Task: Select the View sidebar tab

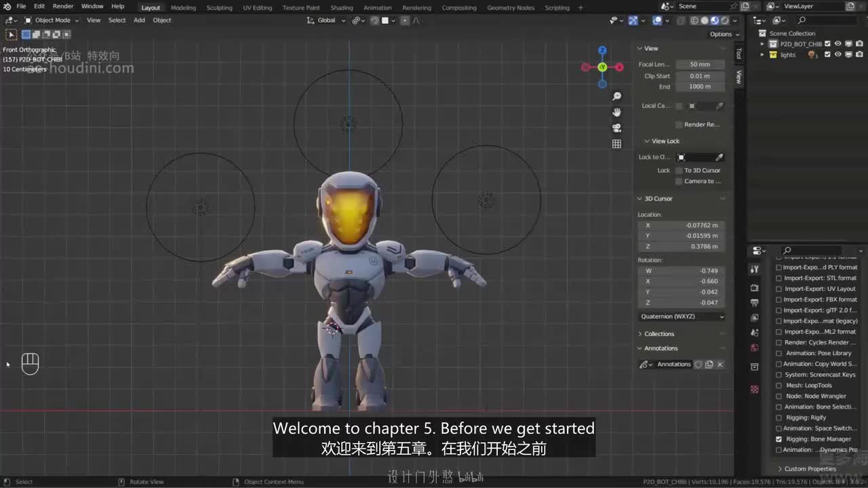Action: (739, 77)
